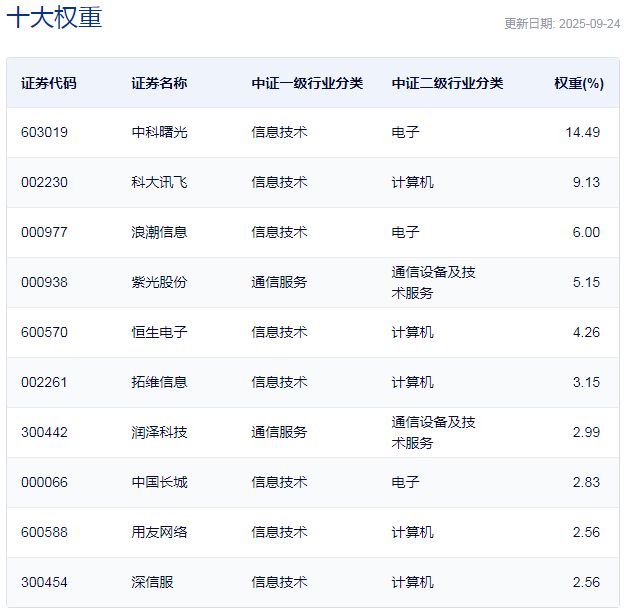Click the 证券代码 column header
The image size is (624, 613).
[49, 83]
